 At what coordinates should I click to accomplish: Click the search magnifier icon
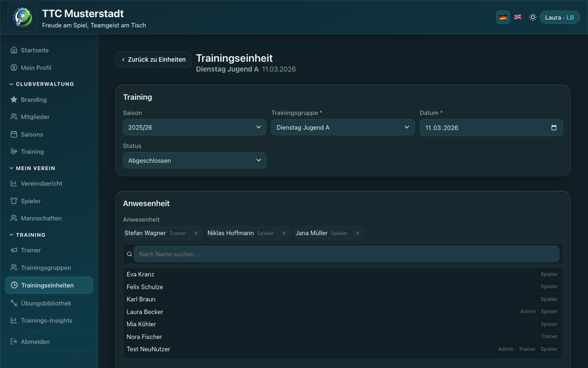click(x=129, y=254)
